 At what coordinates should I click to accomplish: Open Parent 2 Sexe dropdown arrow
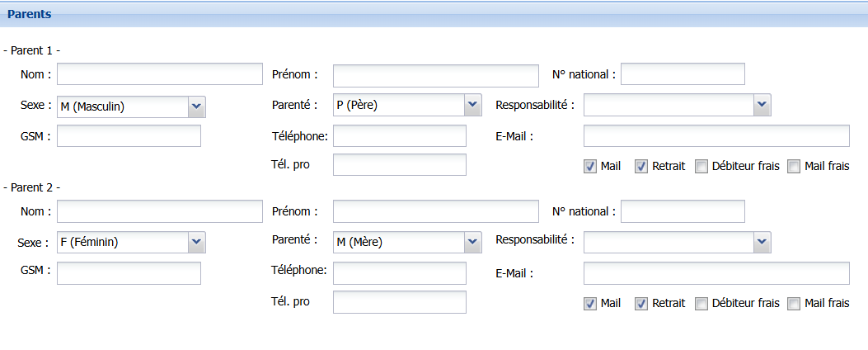pyautogui.click(x=197, y=243)
